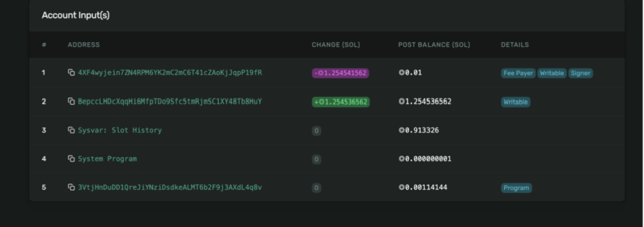Click the ADDRESS column header
Image resolution: width=644 pixels, height=227 pixels.
(x=84, y=45)
